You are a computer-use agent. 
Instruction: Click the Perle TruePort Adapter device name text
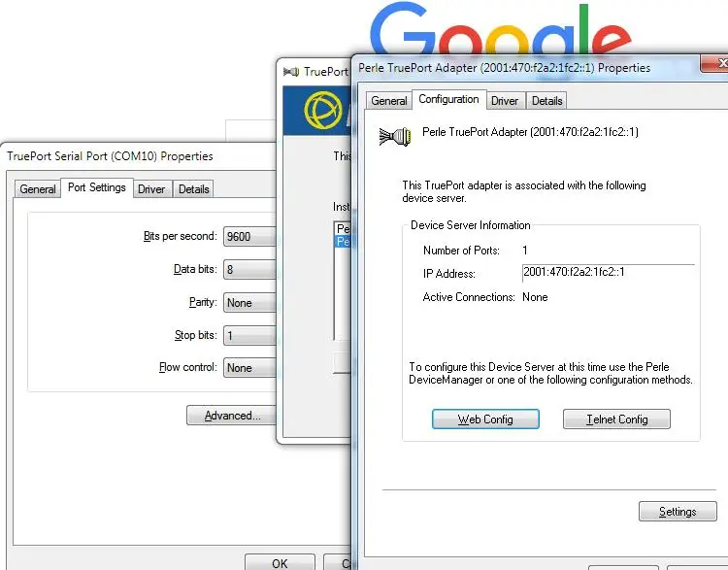[530, 132]
